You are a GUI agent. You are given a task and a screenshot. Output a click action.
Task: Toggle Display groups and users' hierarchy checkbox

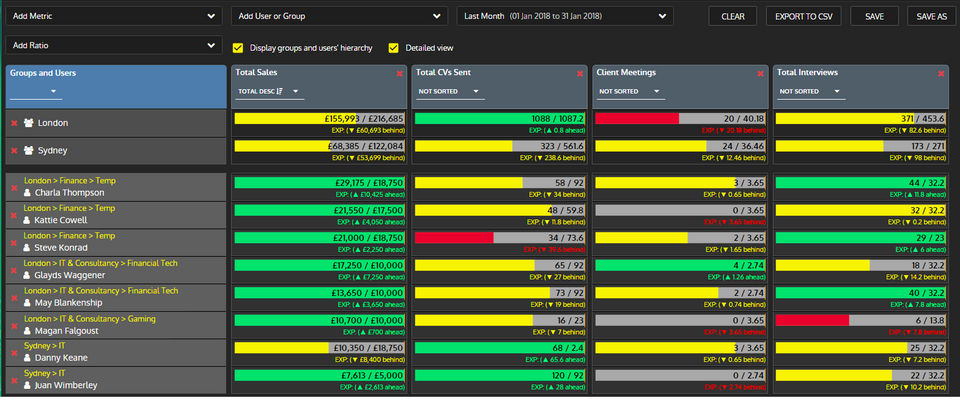[x=238, y=48]
